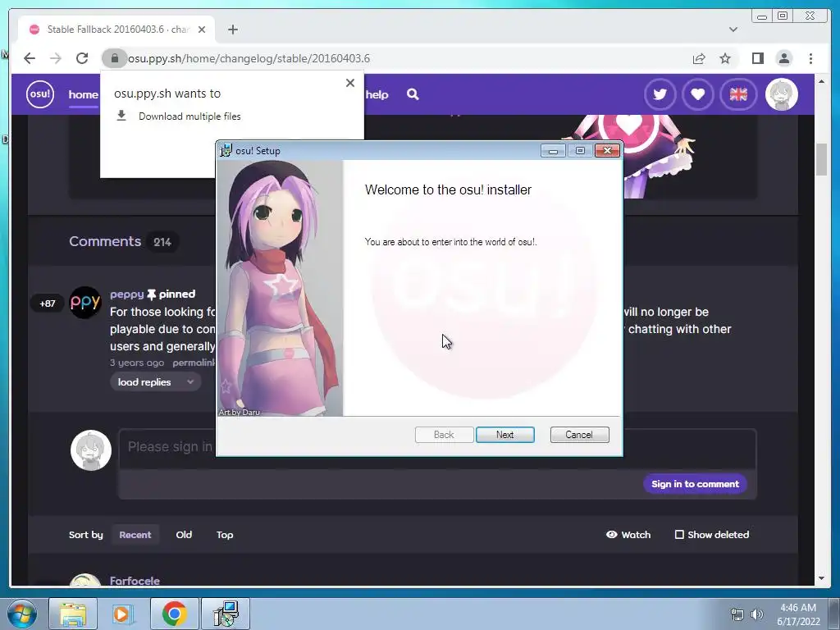
Task: Click the Comments heading count 214
Action: coord(162,242)
